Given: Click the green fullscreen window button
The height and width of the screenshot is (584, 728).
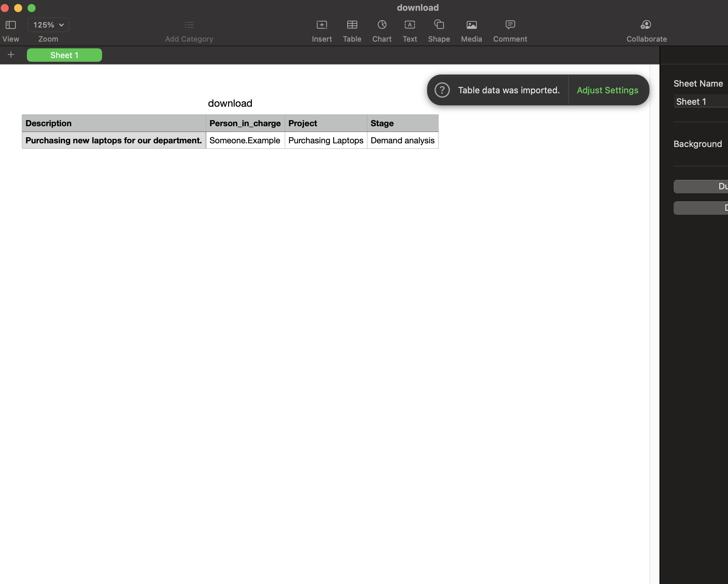Looking at the screenshot, I should coord(32,8).
